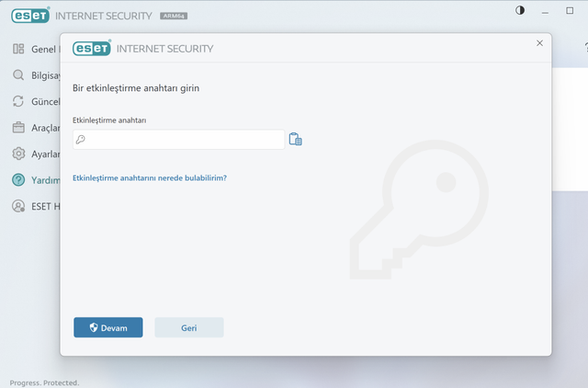Click the 'Etkinleştirme anahtarı' field label
This screenshot has width=588, height=388.
pyautogui.click(x=109, y=120)
